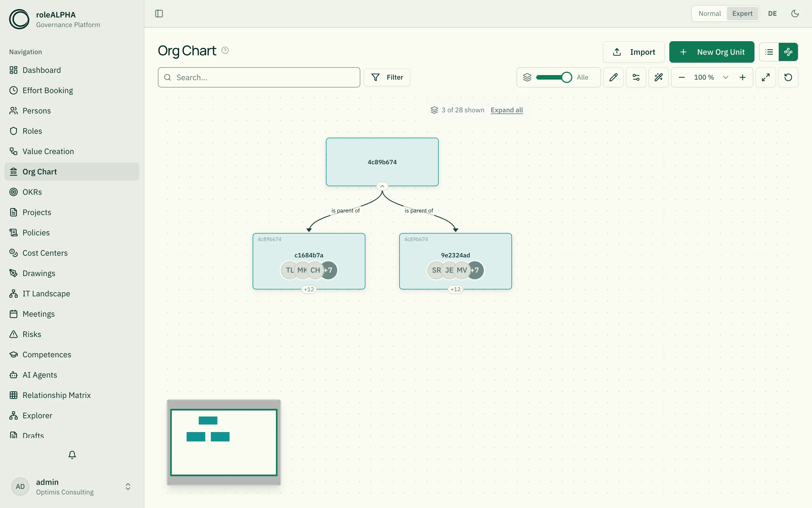Open Effort Booking page
This screenshot has height=508, width=812.
(72, 90)
